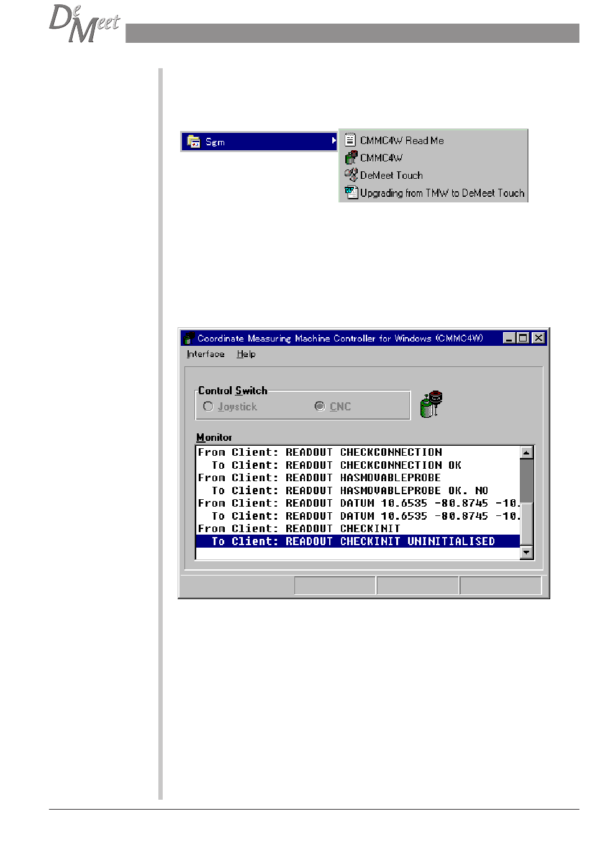590x868 pixels.
Task: Open the Help menu
Action: coord(246,354)
